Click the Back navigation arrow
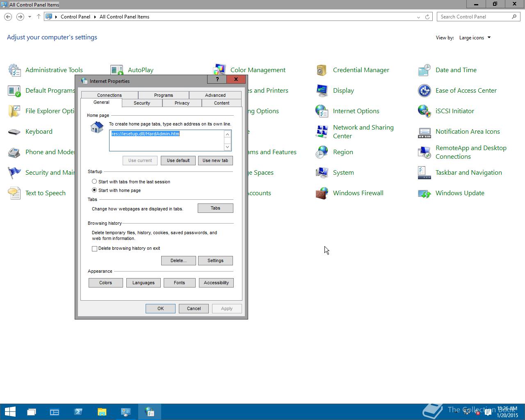Screen dimensions: 525x420 click(8, 17)
